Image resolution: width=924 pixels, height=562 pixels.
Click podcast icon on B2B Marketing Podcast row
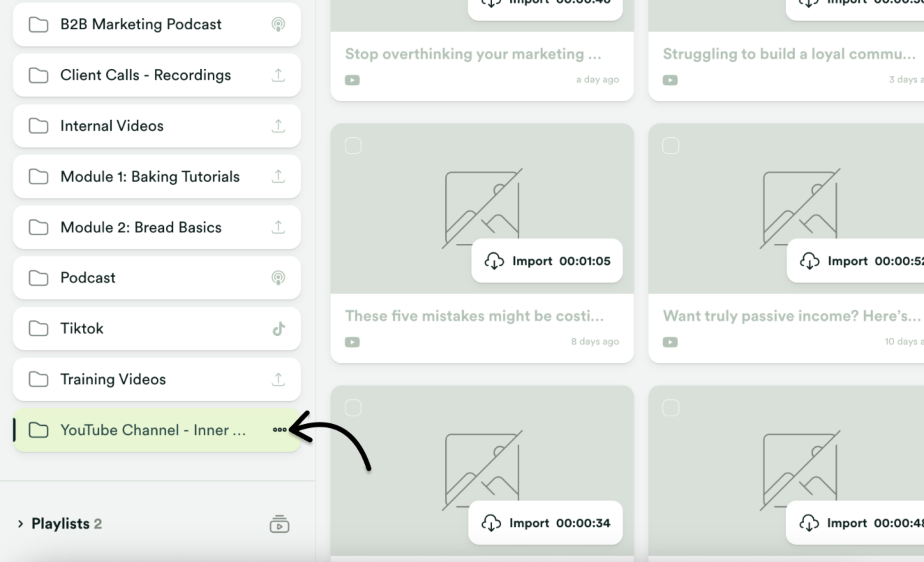(x=278, y=25)
